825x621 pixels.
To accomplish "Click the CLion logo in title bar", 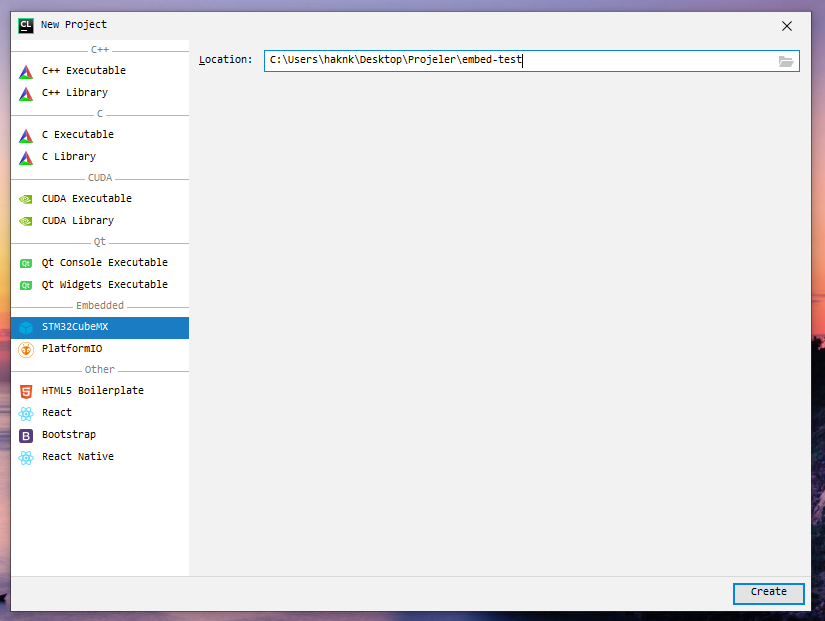I will pos(26,25).
